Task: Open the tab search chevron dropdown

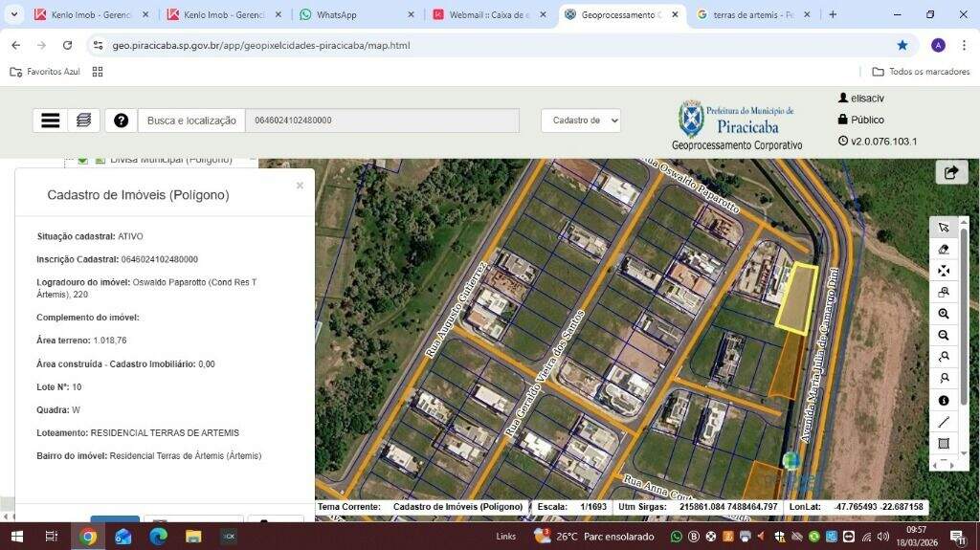Action: click(x=13, y=13)
